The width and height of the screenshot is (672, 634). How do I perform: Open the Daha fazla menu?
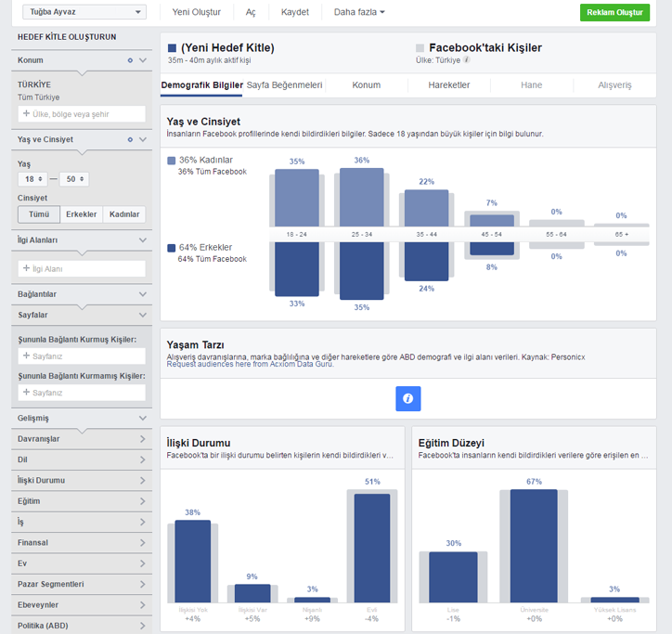(359, 12)
